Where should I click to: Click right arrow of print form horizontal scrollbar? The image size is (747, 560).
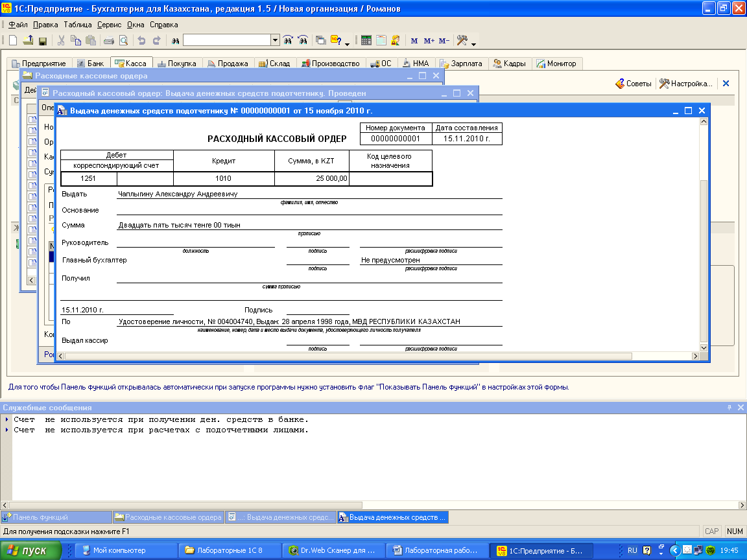[x=696, y=356]
